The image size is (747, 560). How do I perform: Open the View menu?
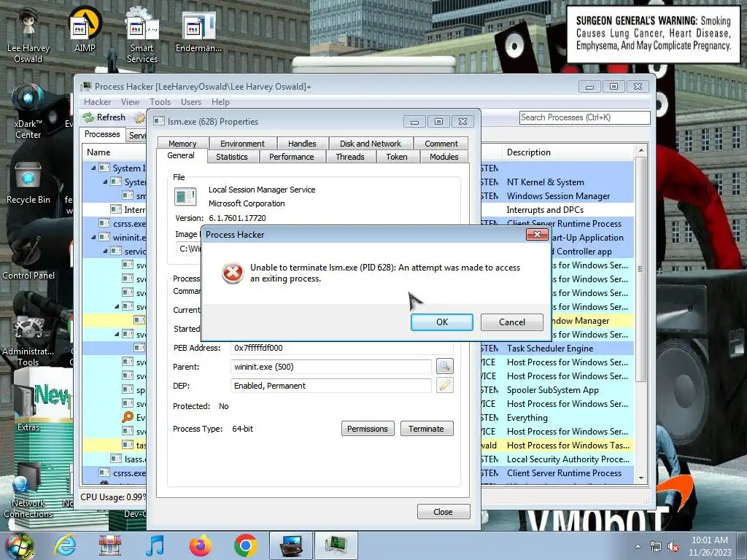coord(130,102)
